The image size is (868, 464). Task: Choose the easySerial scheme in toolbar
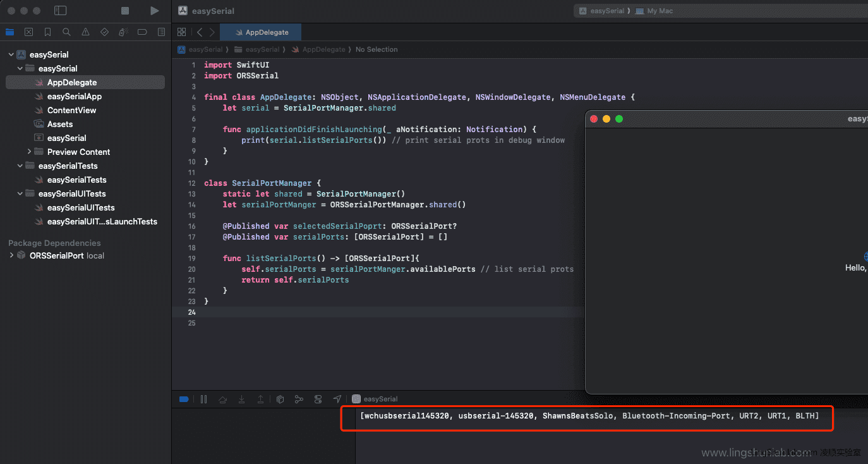pyautogui.click(x=601, y=11)
